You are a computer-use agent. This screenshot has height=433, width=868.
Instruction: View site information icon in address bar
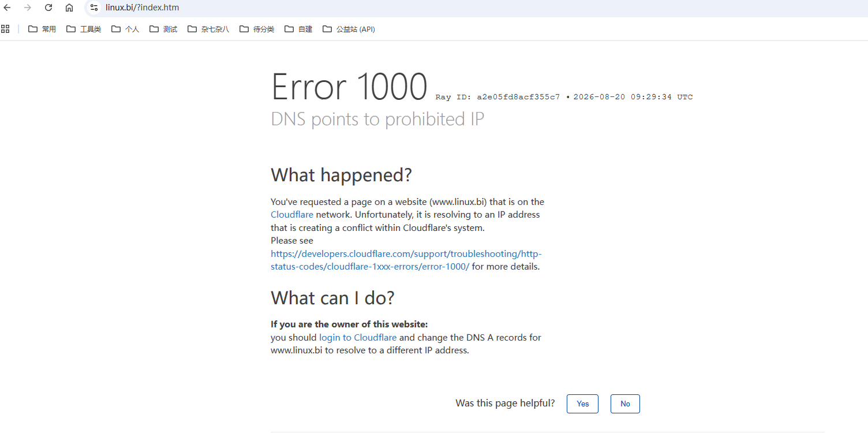point(94,8)
